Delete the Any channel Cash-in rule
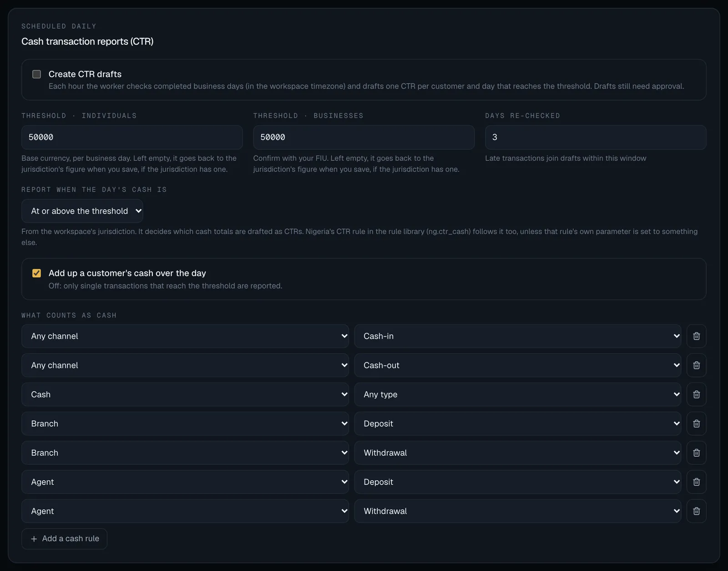The image size is (728, 571). coord(696,336)
